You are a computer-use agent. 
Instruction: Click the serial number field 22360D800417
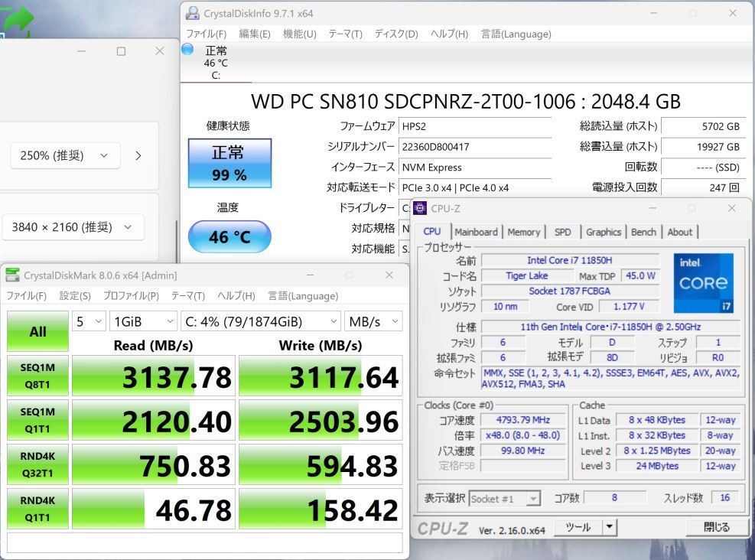pos(475,147)
